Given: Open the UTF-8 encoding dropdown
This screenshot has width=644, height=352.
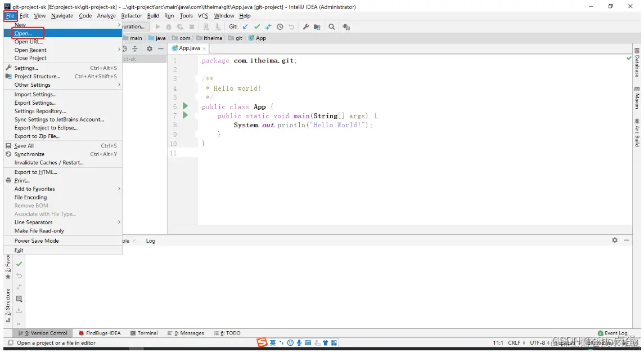Looking at the screenshot, I should (x=539, y=342).
